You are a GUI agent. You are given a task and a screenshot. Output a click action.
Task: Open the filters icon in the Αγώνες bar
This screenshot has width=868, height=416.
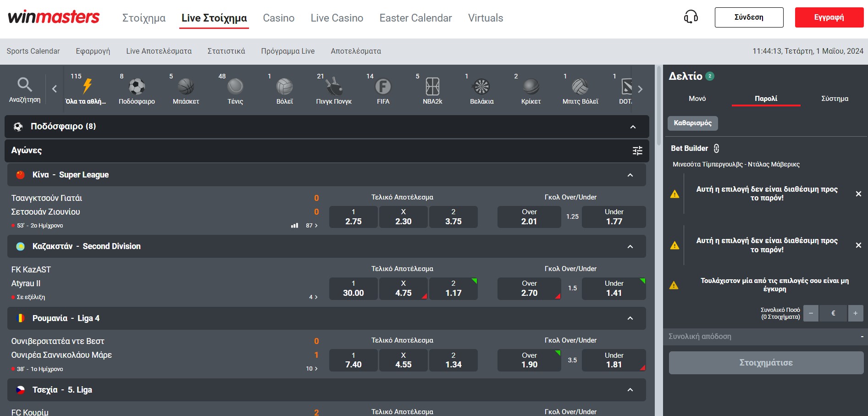point(637,150)
